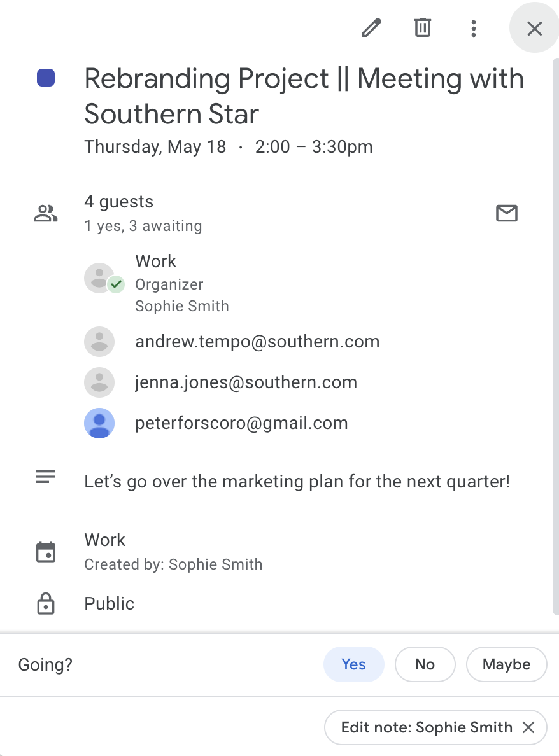Delete event using the trash icon
559x756 pixels.
coord(423,27)
